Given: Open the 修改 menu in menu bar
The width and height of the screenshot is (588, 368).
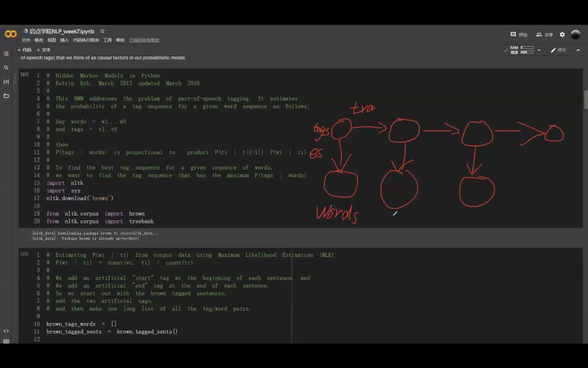Looking at the screenshot, I should (39, 40).
